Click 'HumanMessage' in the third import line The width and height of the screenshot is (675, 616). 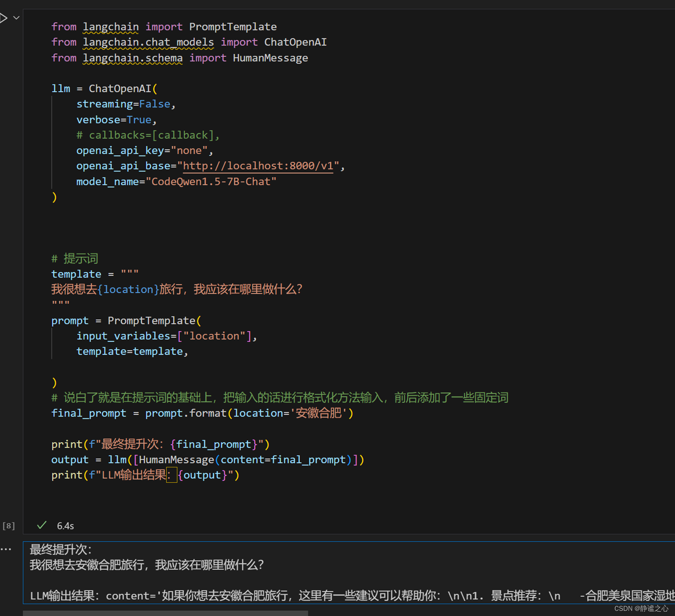click(x=270, y=58)
